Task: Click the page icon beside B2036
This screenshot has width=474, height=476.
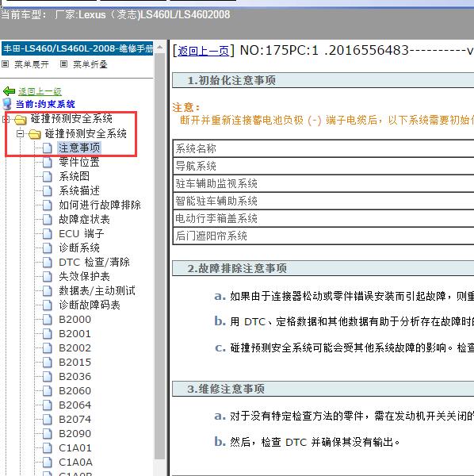Action: coord(48,376)
